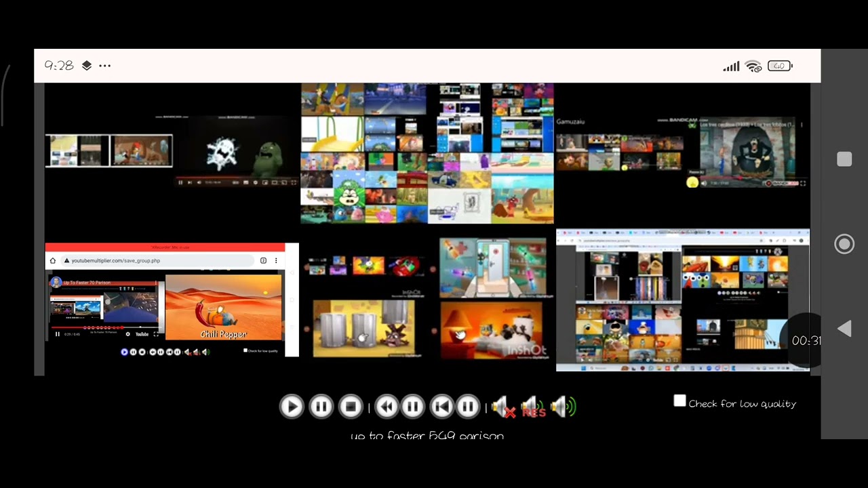This screenshot has width=868, height=488.
Task: Select the bottom-left video showing Chili Pepper
Action: tap(172, 300)
